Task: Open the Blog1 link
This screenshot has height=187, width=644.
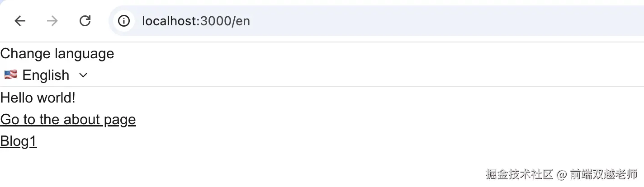Action: point(19,141)
